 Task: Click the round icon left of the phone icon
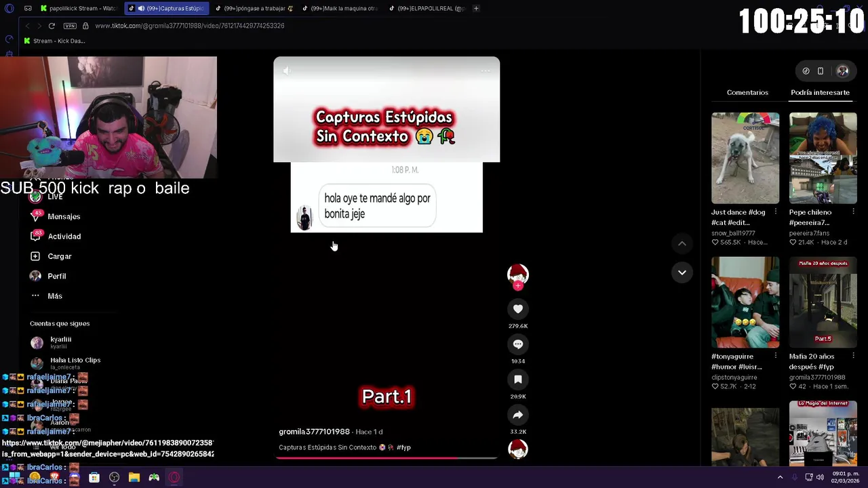coord(806,70)
